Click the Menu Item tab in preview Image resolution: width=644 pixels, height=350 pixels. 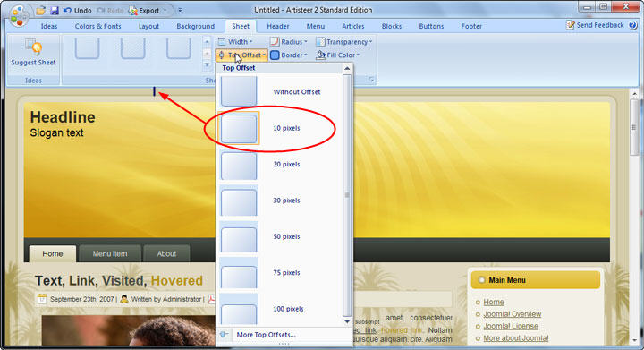(x=110, y=253)
